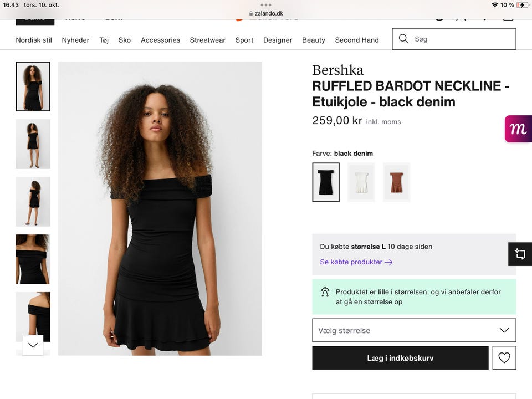Open the purple floating side widget
Image resolution: width=532 pixels, height=399 pixels.
(x=519, y=129)
